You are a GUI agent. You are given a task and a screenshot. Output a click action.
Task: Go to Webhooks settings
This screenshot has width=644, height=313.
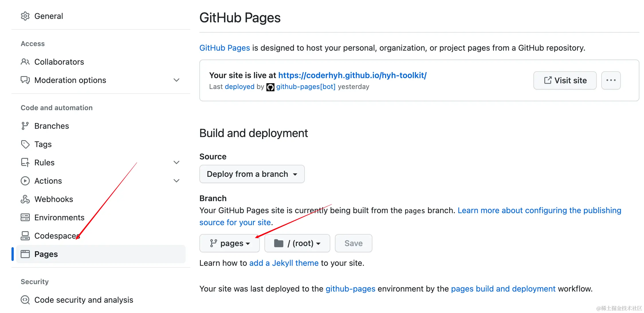(101, 199)
